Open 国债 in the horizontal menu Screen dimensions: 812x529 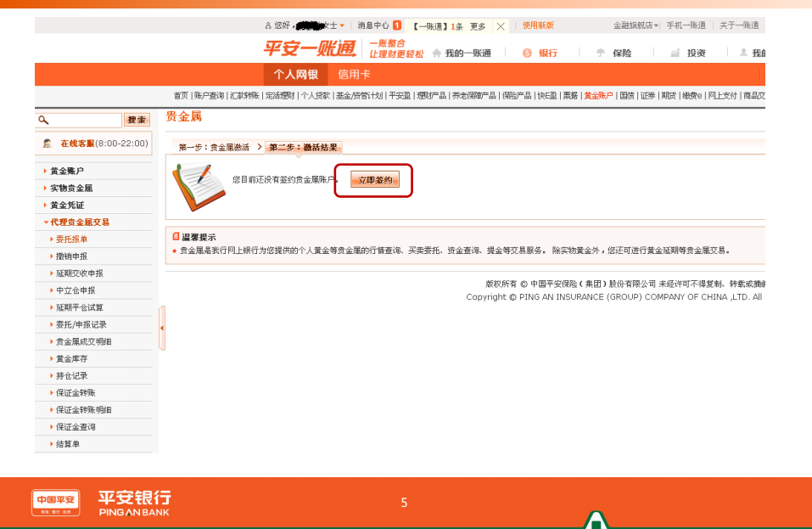627,95
